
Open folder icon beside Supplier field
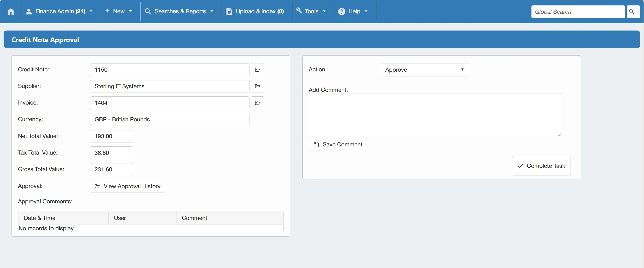257,86
